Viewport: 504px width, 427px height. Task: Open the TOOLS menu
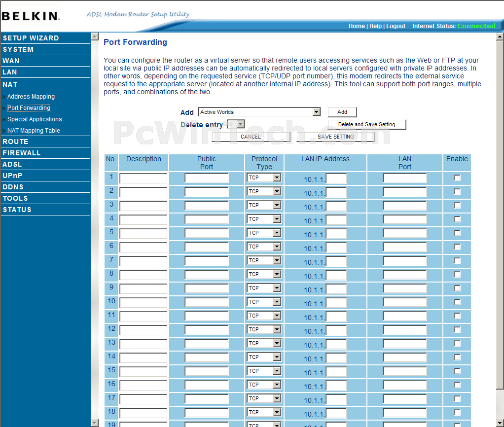(15, 199)
